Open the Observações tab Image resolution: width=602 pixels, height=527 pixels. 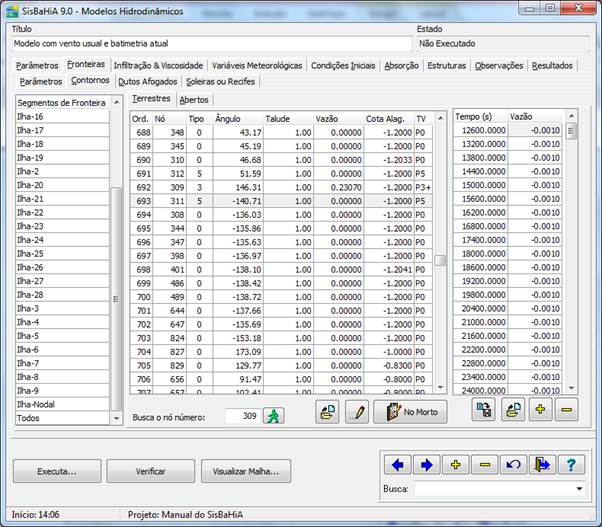tap(499, 66)
